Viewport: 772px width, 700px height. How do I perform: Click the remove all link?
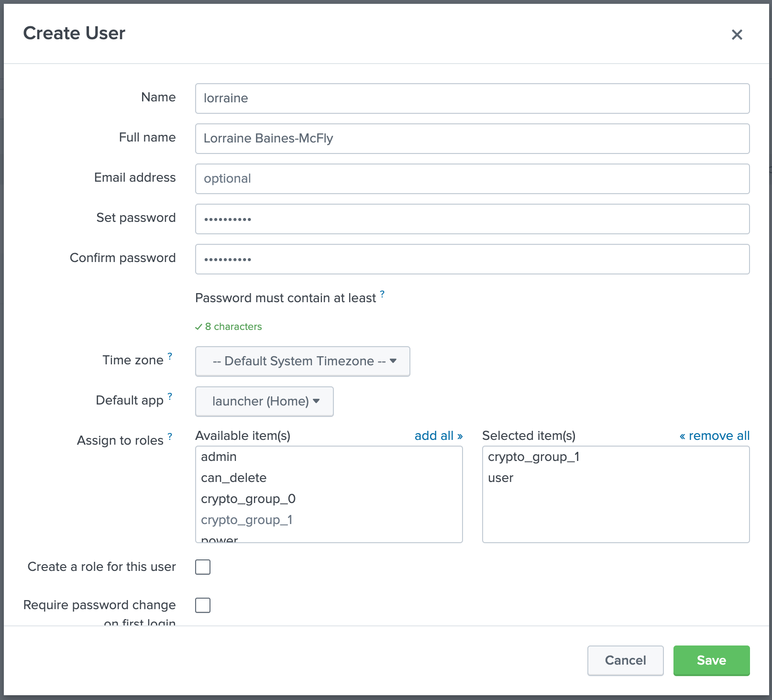coord(714,436)
